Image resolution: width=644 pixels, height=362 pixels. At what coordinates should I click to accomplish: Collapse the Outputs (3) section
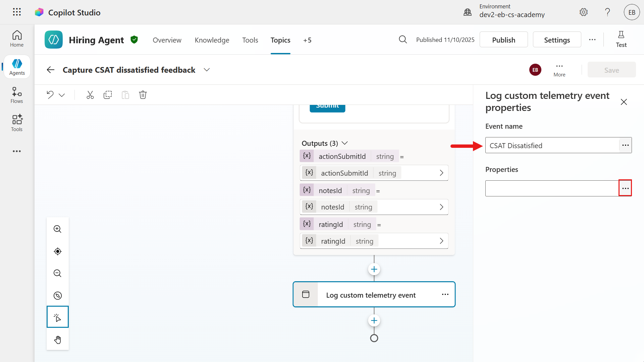click(x=344, y=143)
